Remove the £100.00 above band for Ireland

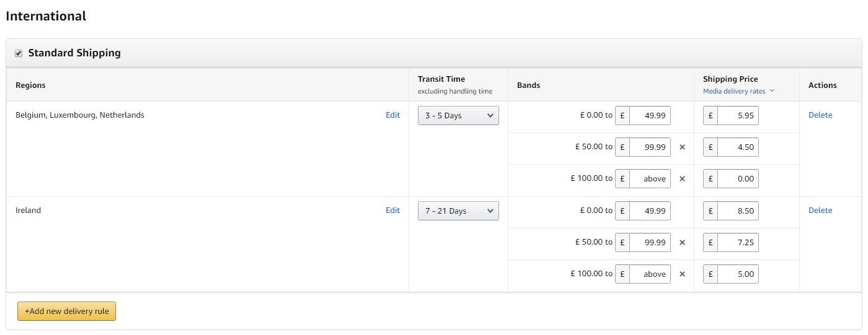[682, 274]
